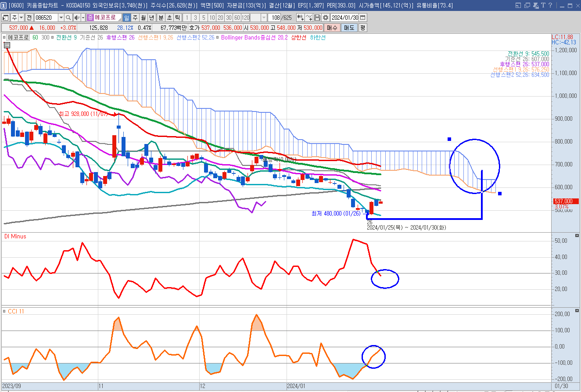Click the date field 2024/01/30
Screen dimensions: 581x392
pyautogui.click(x=345, y=18)
